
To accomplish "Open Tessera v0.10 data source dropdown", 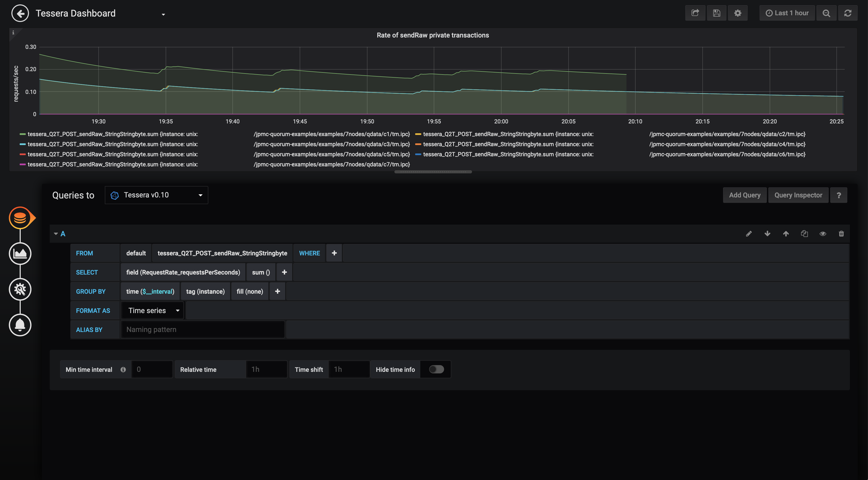I will coord(156,195).
